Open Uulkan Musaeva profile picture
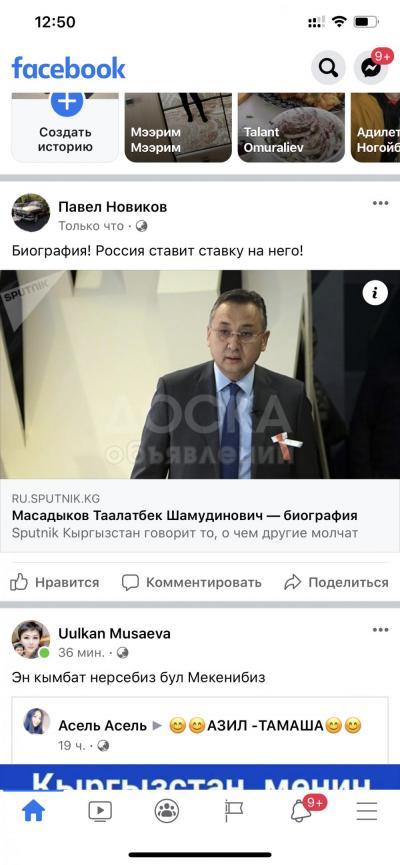 tap(31, 639)
